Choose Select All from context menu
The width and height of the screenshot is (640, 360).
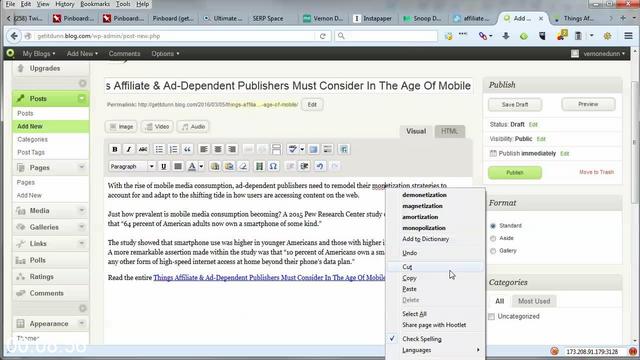[436, 314]
